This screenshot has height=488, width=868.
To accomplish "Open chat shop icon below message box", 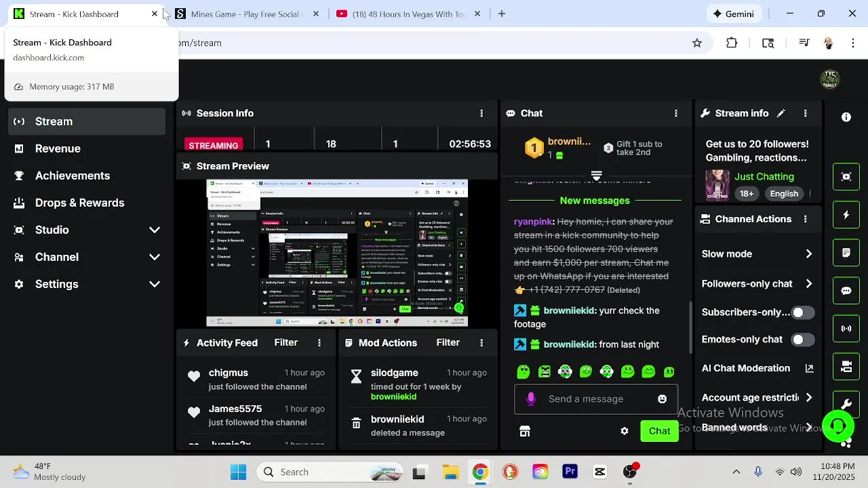I will [525, 431].
